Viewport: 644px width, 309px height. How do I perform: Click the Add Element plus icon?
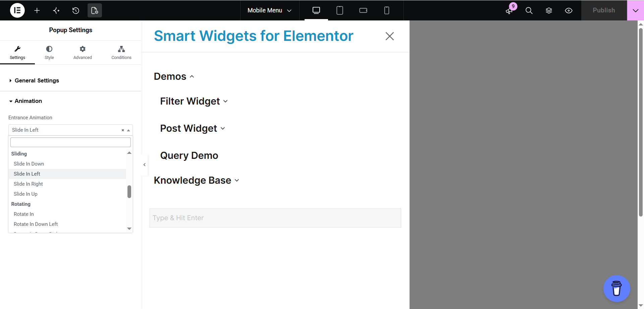[x=37, y=10]
